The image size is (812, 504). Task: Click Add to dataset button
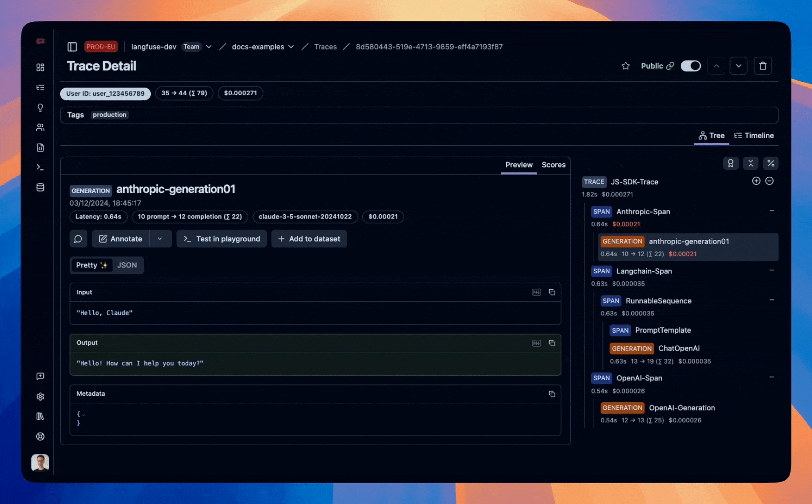tap(309, 239)
